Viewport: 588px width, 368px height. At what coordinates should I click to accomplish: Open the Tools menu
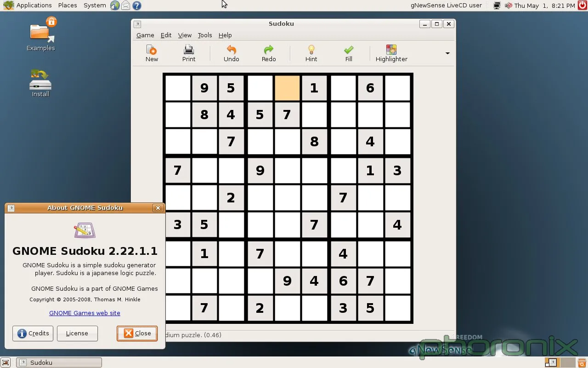coord(205,35)
